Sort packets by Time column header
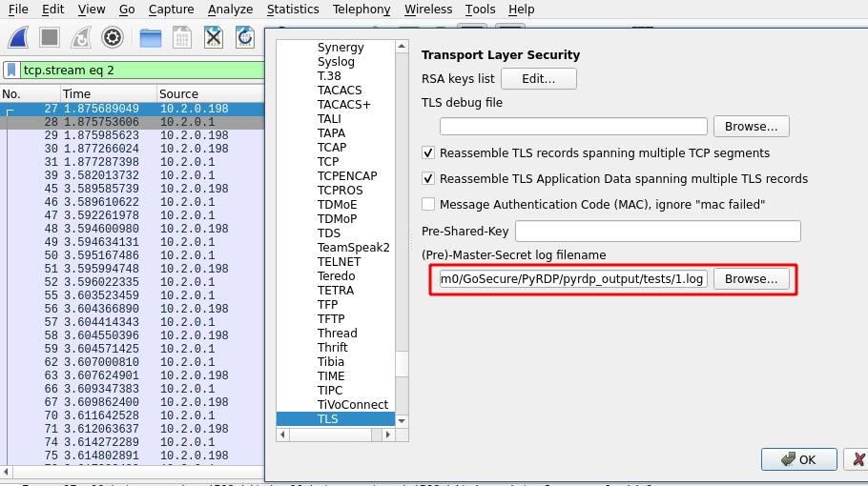The height and width of the screenshot is (486, 868). pyautogui.click(x=108, y=93)
